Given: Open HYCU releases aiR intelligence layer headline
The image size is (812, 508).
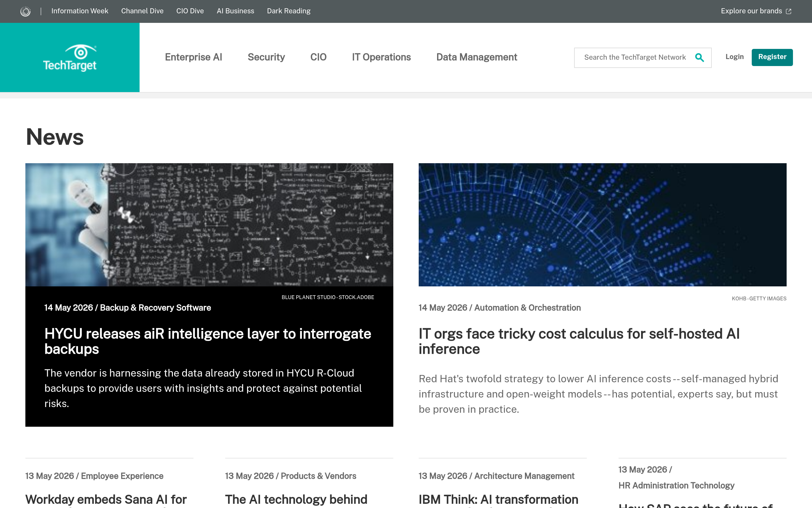Looking at the screenshot, I should pos(208,341).
